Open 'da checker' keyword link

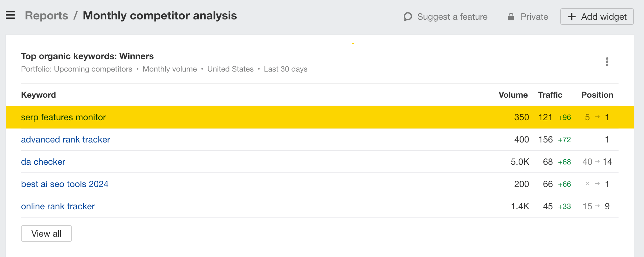[x=43, y=162]
